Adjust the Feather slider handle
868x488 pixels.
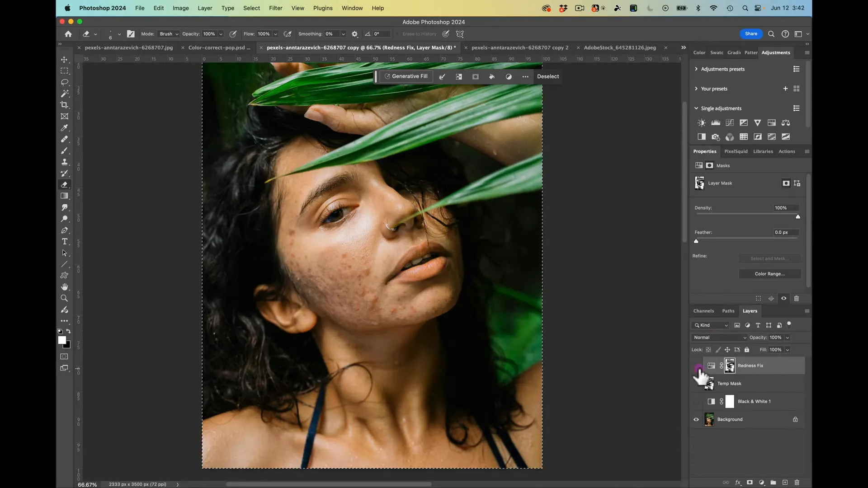click(x=696, y=241)
